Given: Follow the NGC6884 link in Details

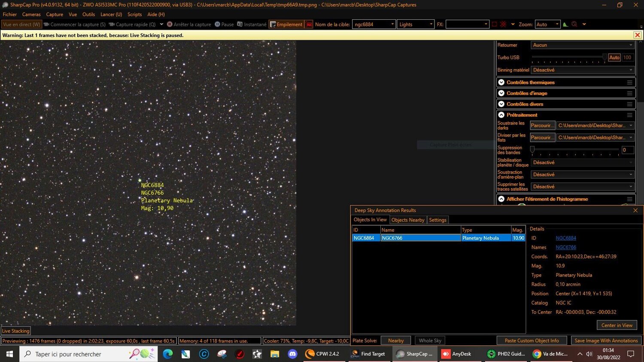Looking at the screenshot, I should [565, 238].
